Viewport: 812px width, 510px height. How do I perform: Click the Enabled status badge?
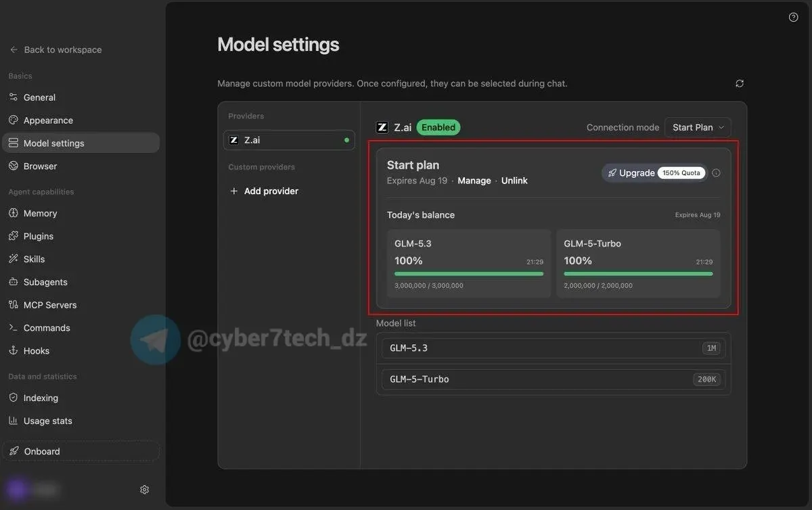(x=438, y=127)
